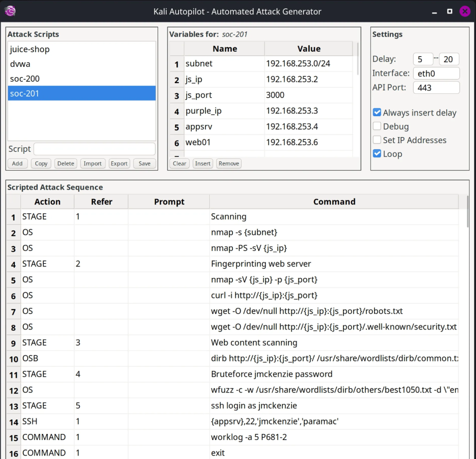This screenshot has width=476, height=459.
Task: Select soc-201 attack script
Action: pos(82,93)
